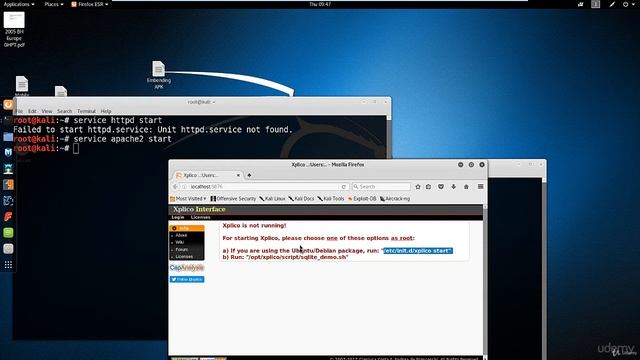This screenshot has height=360, width=640.
Task: Bookmark this page with star icon
Action: (x=418, y=187)
